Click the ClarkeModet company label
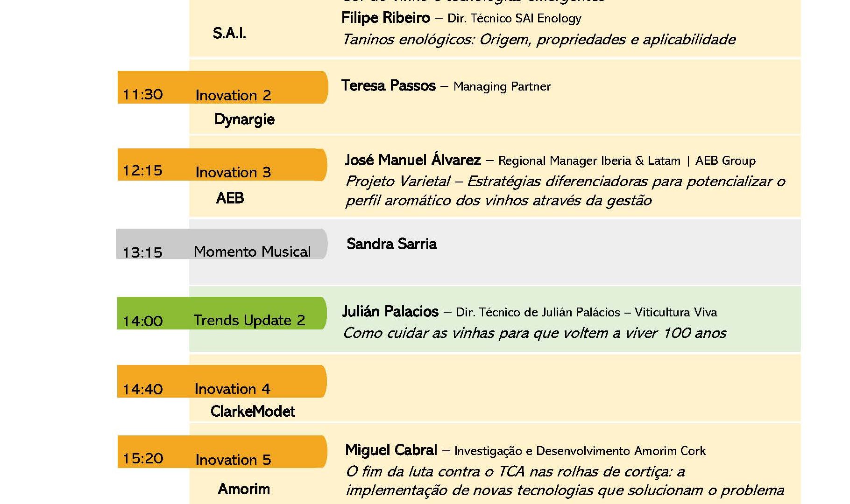This screenshot has width=850, height=504. click(253, 412)
